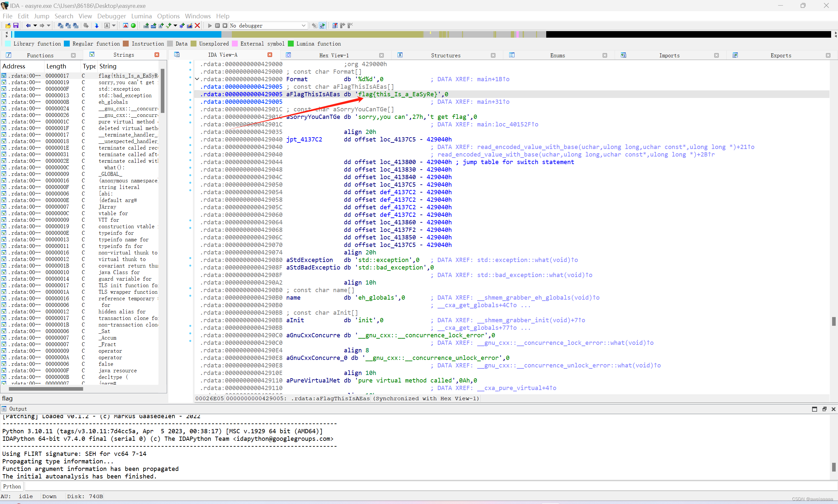This screenshot has width=838, height=504.
Task: Click the first binoculars search icon
Action: (x=61, y=26)
